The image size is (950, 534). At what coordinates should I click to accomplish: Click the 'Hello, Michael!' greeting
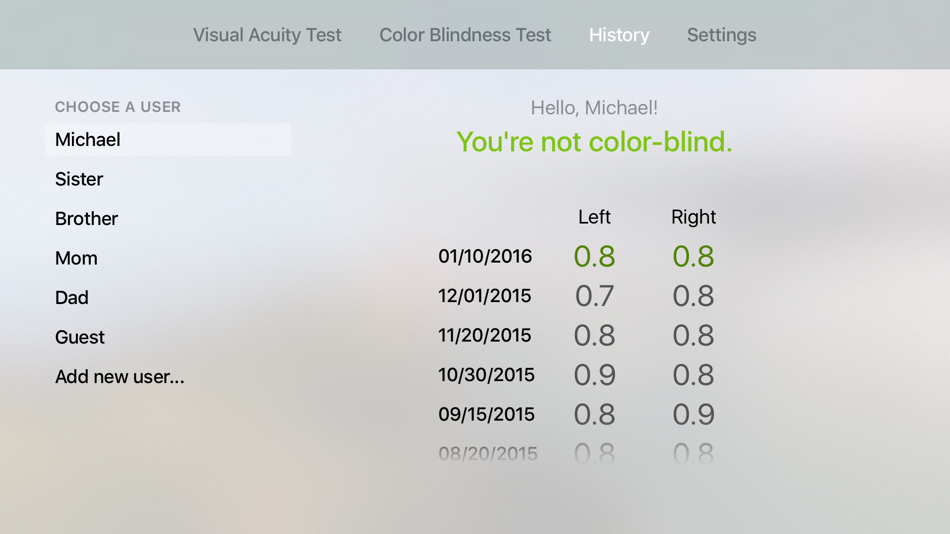pos(594,108)
